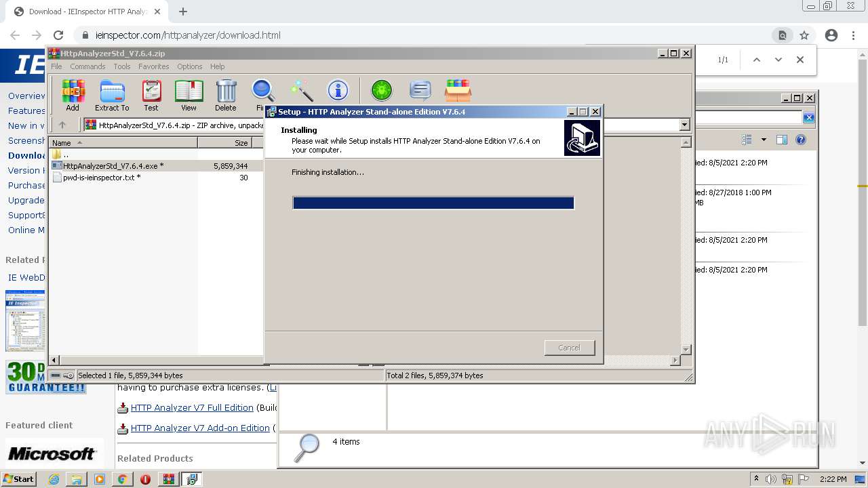Open the Options menu in WinRAR
868x488 pixels.
[x=190, y=66]
